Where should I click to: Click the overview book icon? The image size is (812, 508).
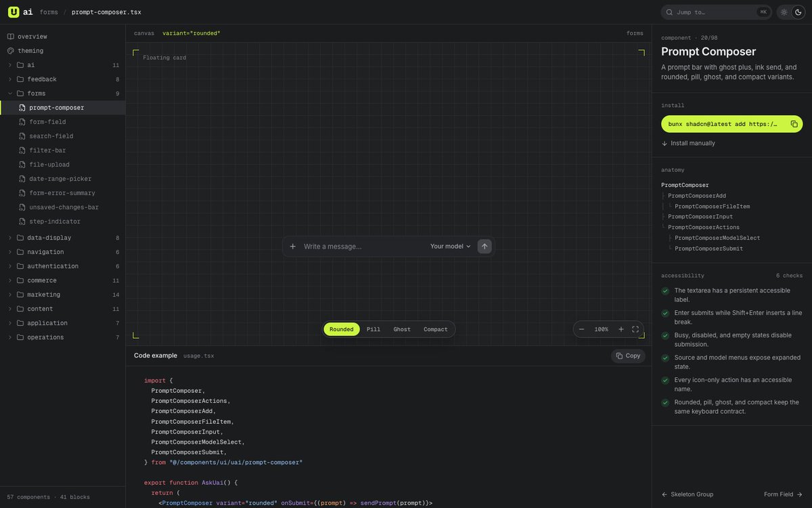[x=10, y=37]
